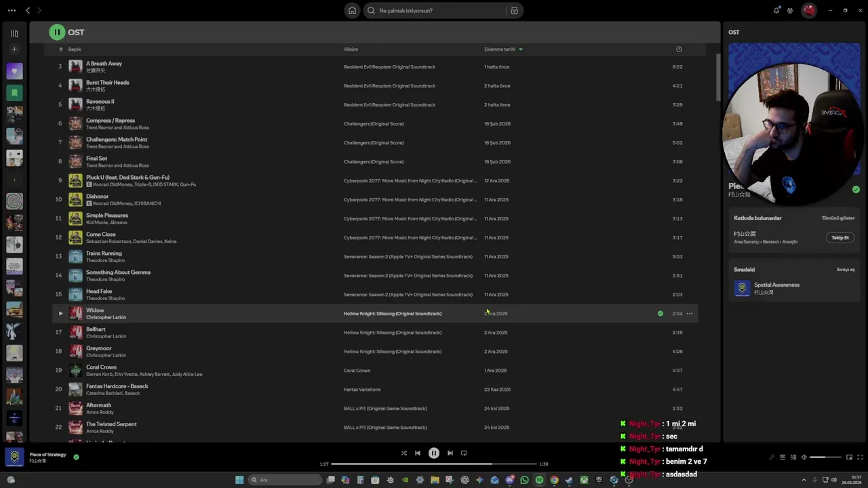Open the green bookmark Your Episodes item
This screenshot has height=488, width=868.
(14, 93)
